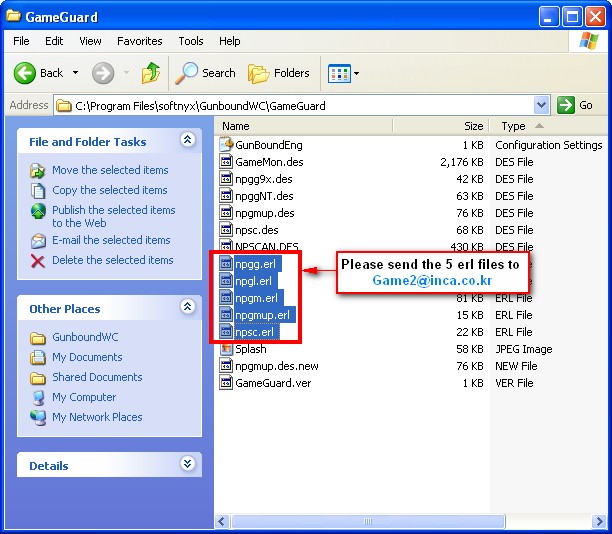Open the Search pane
Image resolution: width=612 pixels, height=534 pixels.
(x=206, y=73)
